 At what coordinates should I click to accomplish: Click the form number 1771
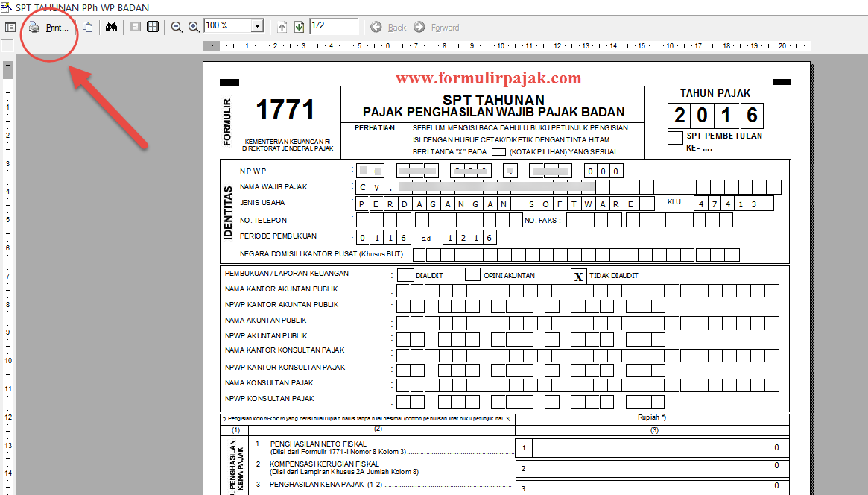(x=285, y=110)
